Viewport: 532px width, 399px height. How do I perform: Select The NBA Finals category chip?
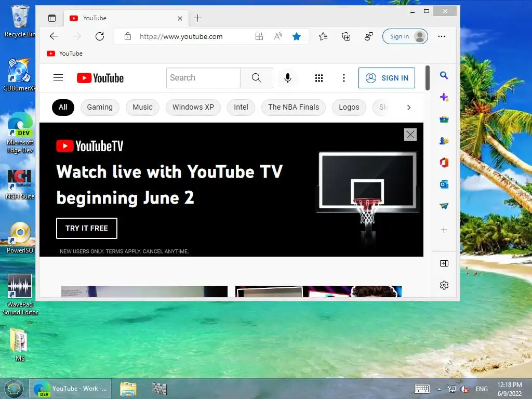point(294,107)
